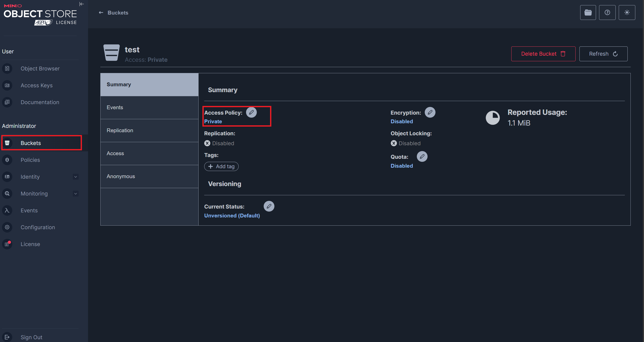Edit Quota pencil icon

point(422,156)
